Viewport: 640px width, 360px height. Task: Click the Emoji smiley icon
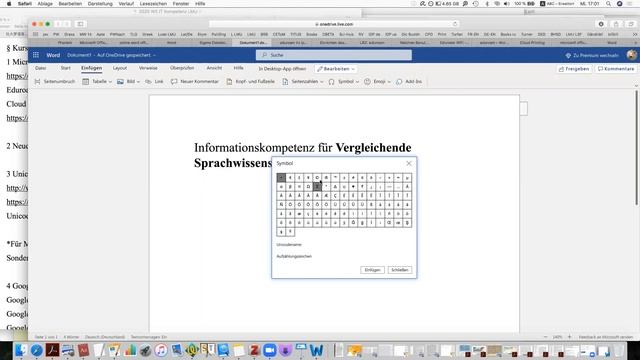[367, 82]
